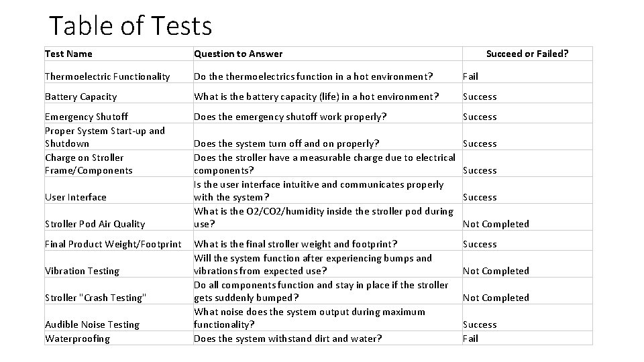The height and width of the screenshot is (362, 644).
Task: Select the 'Audible Noise Testing' cell
Action: 92,324
